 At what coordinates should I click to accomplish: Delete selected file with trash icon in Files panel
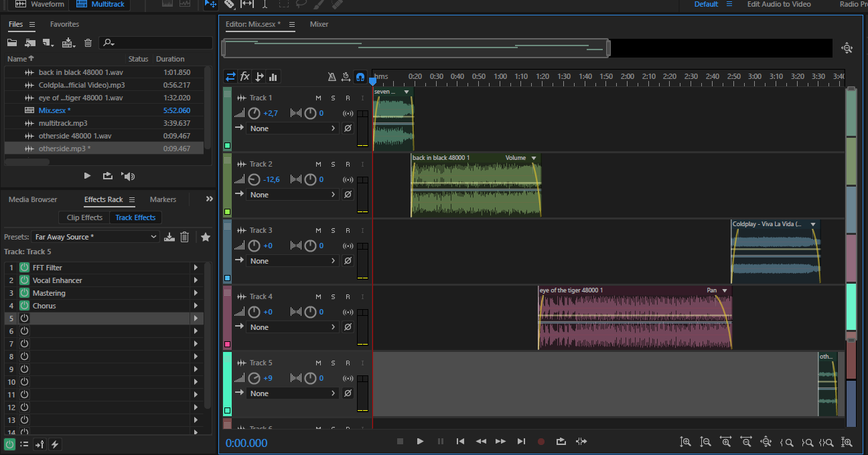88,43
